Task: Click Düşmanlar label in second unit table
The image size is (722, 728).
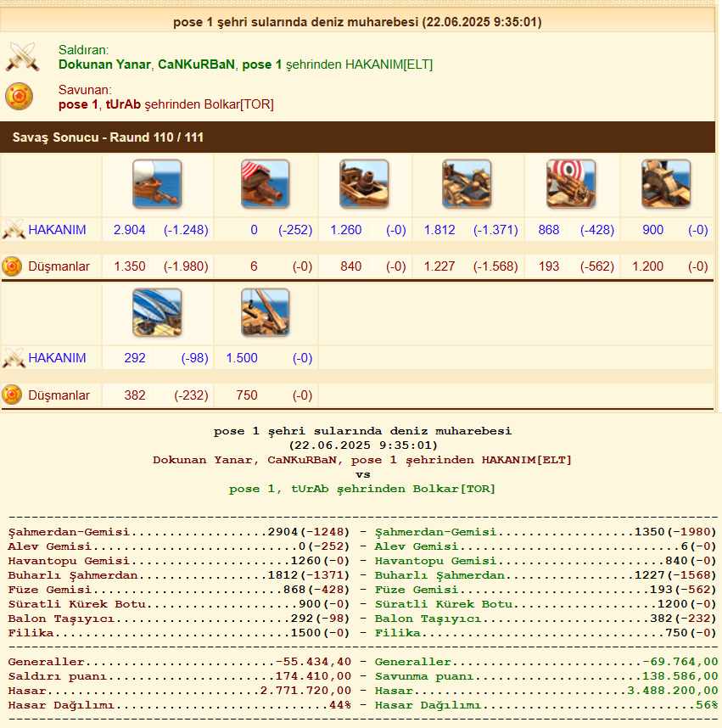Action: [59, 395]
